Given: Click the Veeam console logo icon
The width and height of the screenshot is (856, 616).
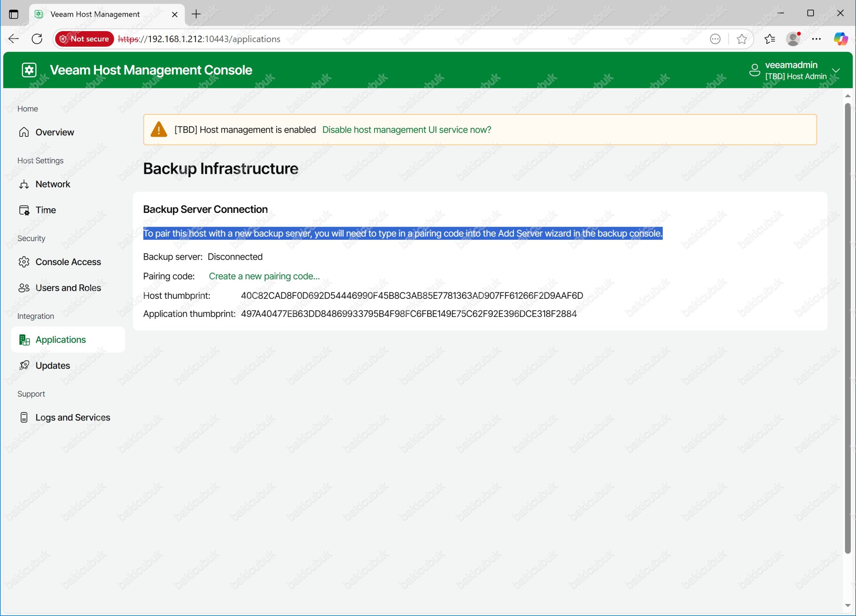Looking at the screenshot, I should (29, 70).
